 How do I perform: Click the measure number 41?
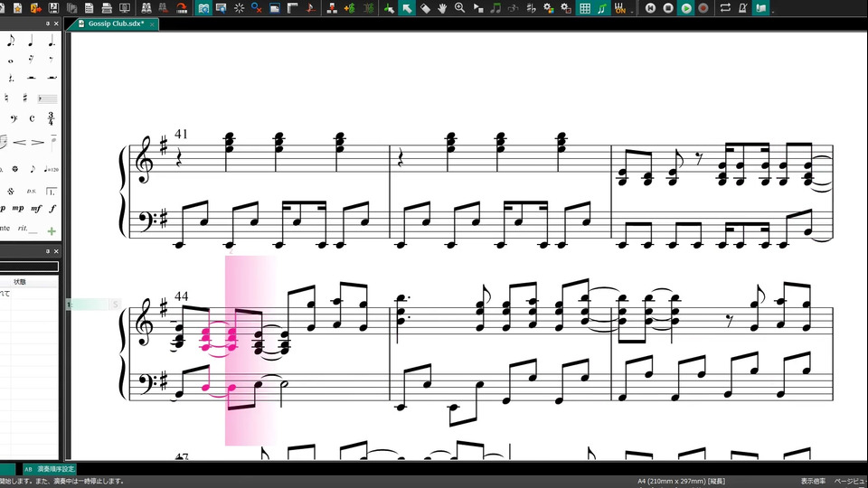coord(181,134)
